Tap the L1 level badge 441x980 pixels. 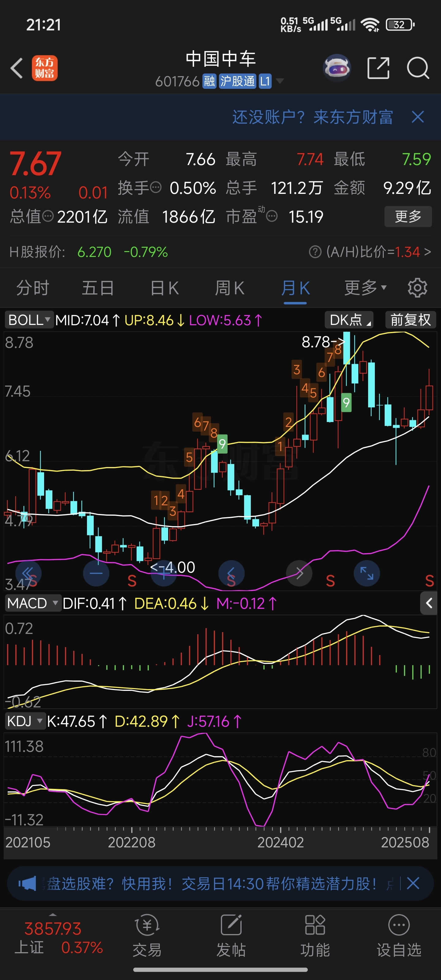[265, 81]
